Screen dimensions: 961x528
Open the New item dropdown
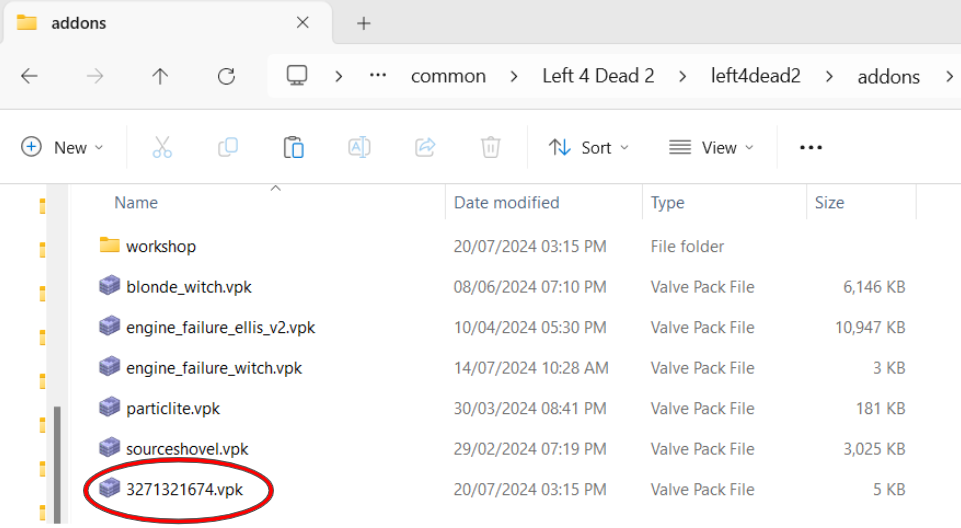tap(62, 148)
